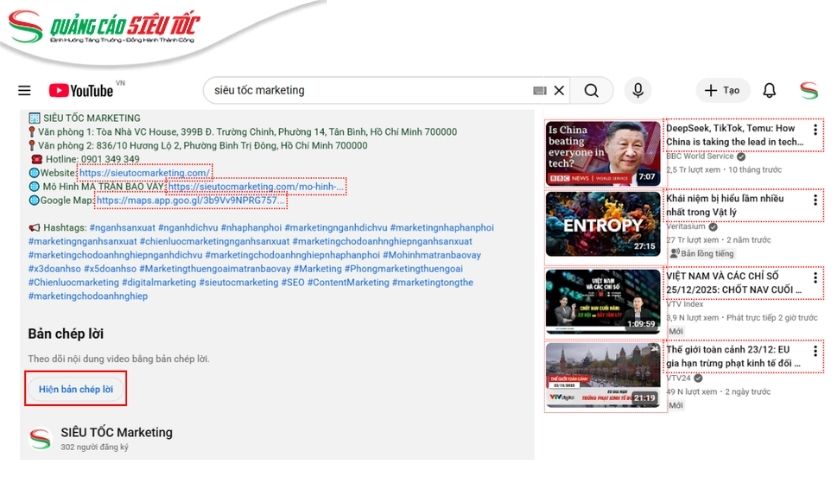840x480 pixels.
Task: Open the Mô Hình Ma Trận Bao Vây link
Action: [256, 186]
